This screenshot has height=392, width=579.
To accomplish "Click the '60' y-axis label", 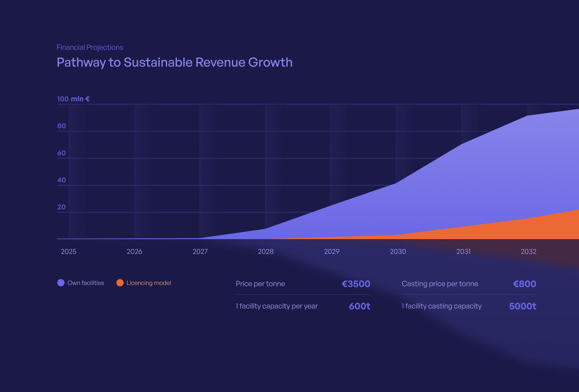I will coord(62,153).
